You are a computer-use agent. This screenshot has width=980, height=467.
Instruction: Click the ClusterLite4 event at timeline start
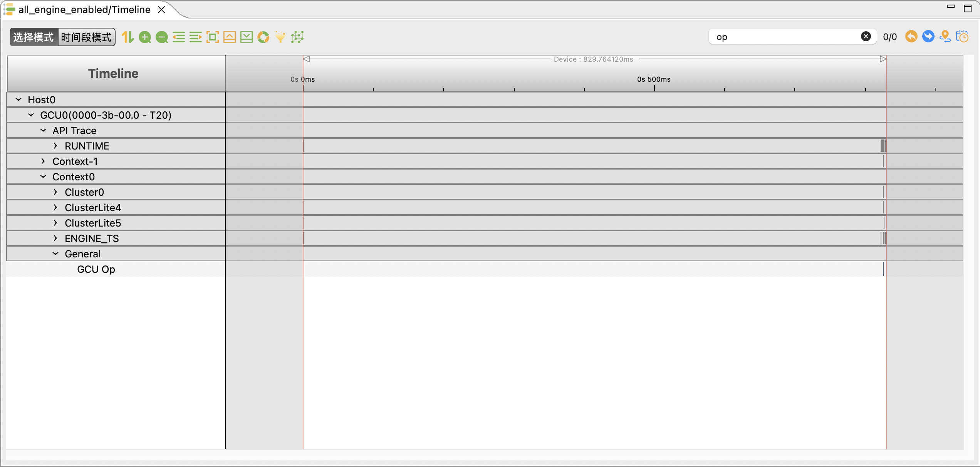pos(304,207)
